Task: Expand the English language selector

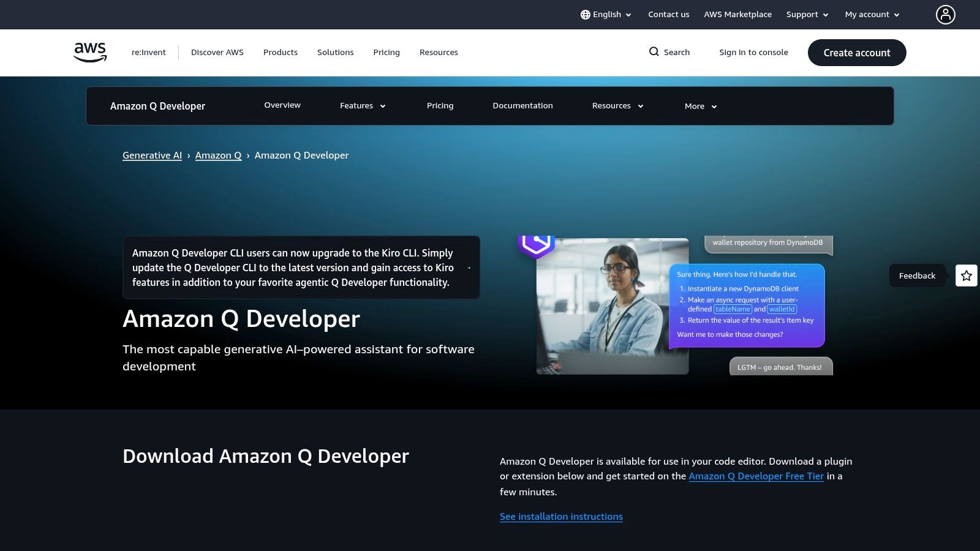Action: pyautogui.click(x=607, y=14)
